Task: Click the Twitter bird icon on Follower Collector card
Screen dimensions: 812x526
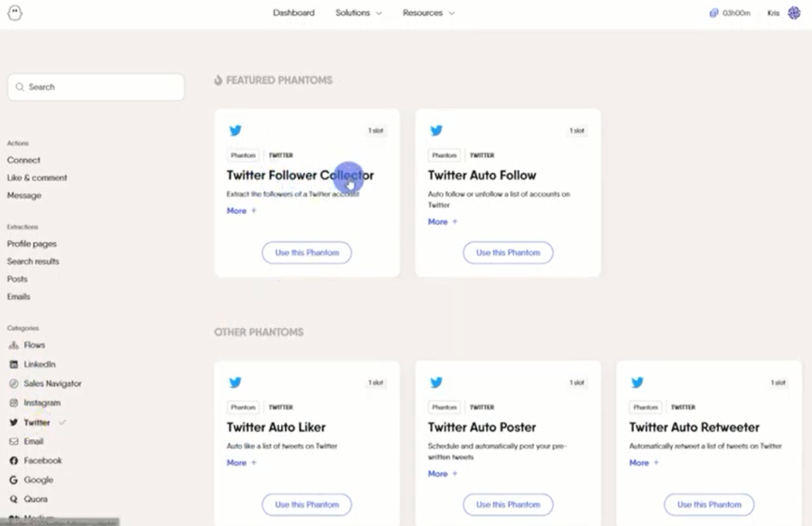Action: coord(236,130)
